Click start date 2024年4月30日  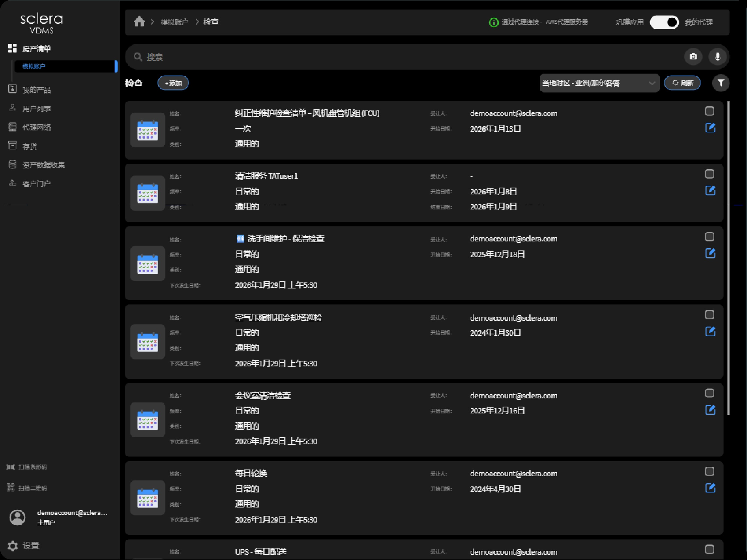[495, 489]
